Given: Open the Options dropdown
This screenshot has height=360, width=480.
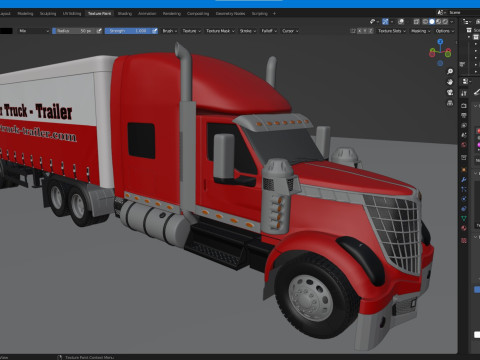Looking at the screenshot, I should (x=445, y=31).
